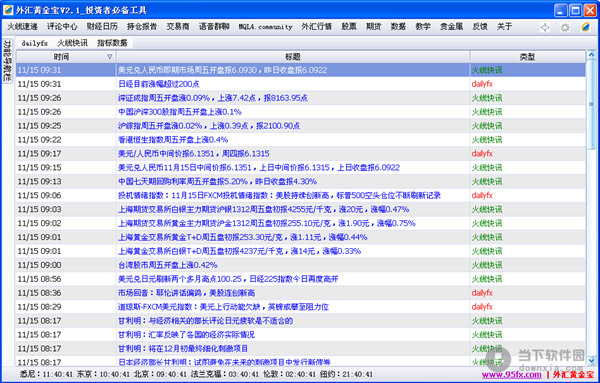Click the 伦敦: 02:40:41 clock in the status bar
Image resolution: width=600 pixels, height=383 pixels.
pos(290,374)
